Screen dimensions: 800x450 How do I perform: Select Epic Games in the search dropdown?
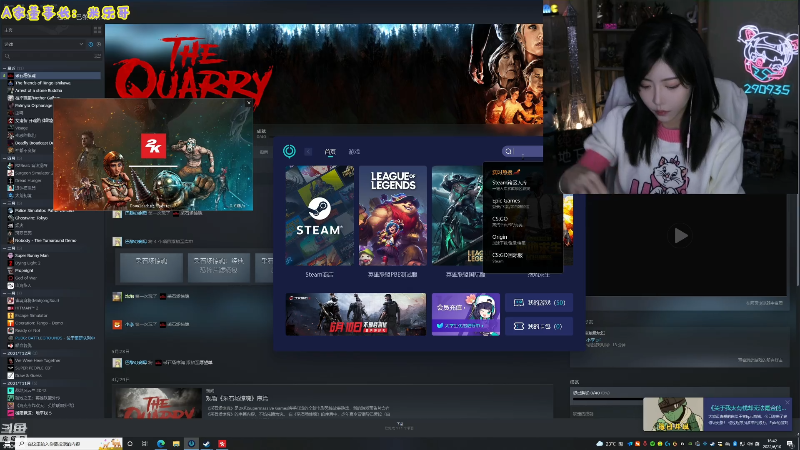click(x=522, y=203)
